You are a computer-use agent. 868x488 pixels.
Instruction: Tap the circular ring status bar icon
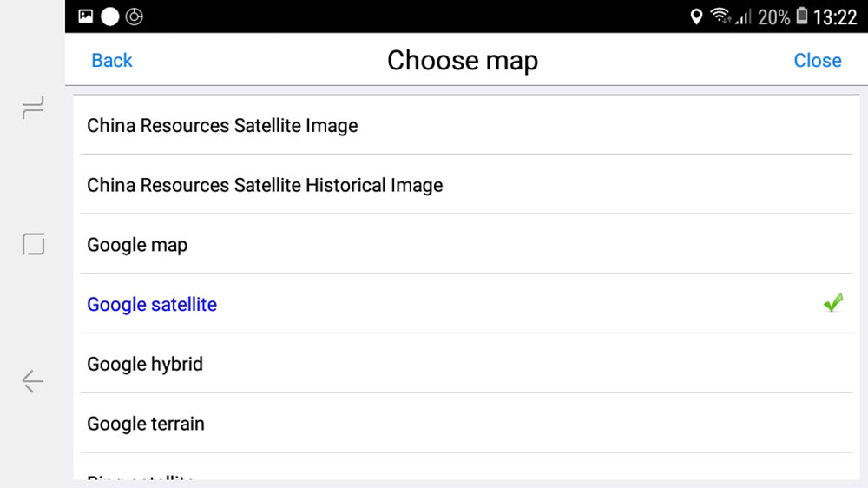135,16
